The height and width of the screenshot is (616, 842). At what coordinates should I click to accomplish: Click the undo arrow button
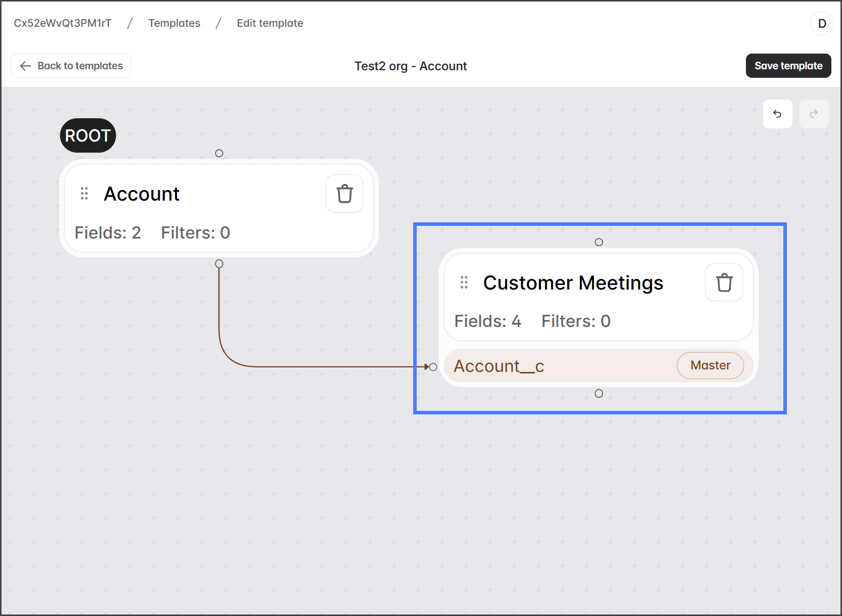777,114
